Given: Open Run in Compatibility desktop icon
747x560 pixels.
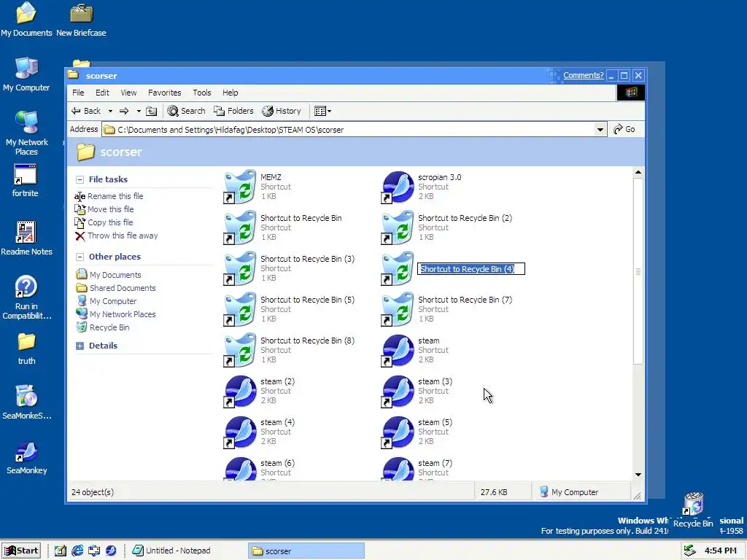Looking at the screenshot, I should [x=26, y=297].
